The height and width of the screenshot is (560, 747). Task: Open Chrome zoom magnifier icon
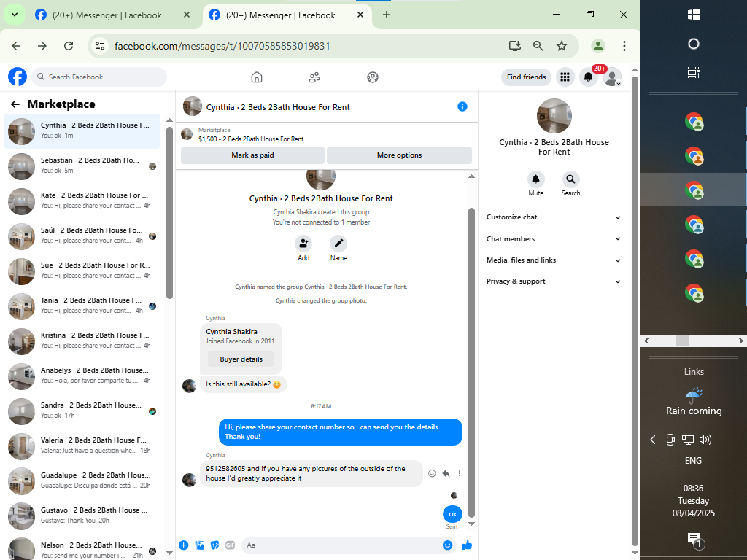(538, 46)
